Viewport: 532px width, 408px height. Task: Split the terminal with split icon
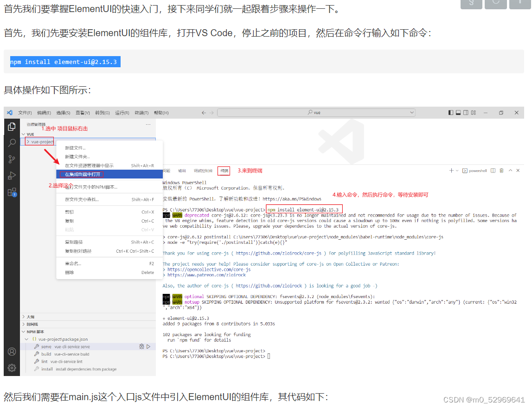tap(493, 171)
